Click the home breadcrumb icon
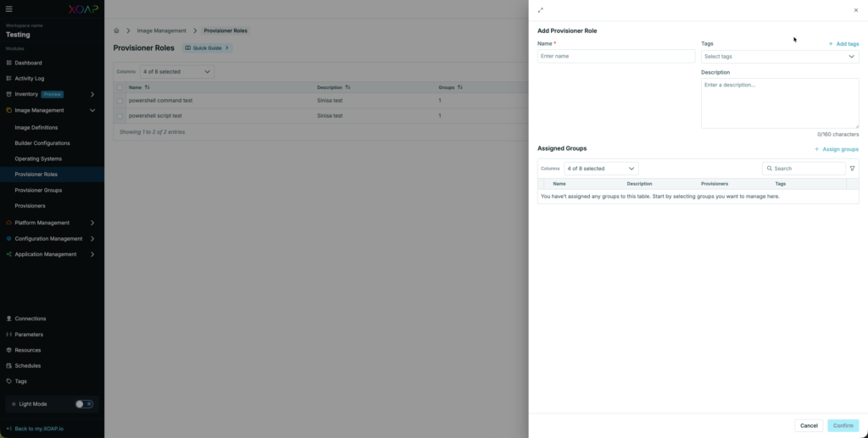 (117, 30)
